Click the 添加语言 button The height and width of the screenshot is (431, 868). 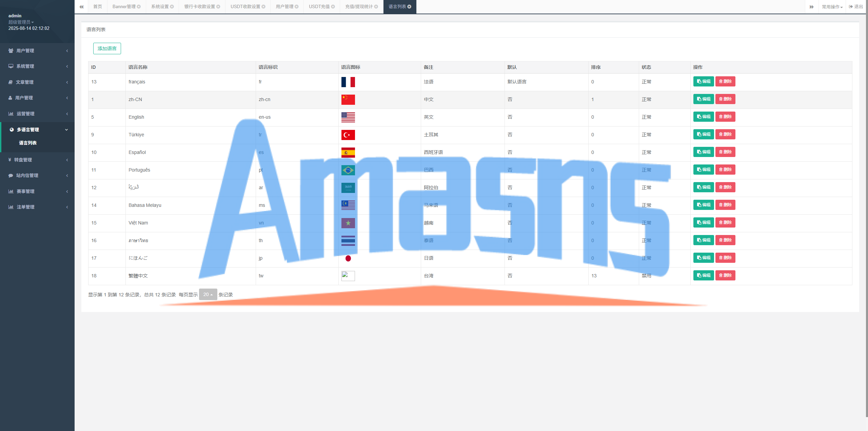pyautogui.click(x=107, y=48)
